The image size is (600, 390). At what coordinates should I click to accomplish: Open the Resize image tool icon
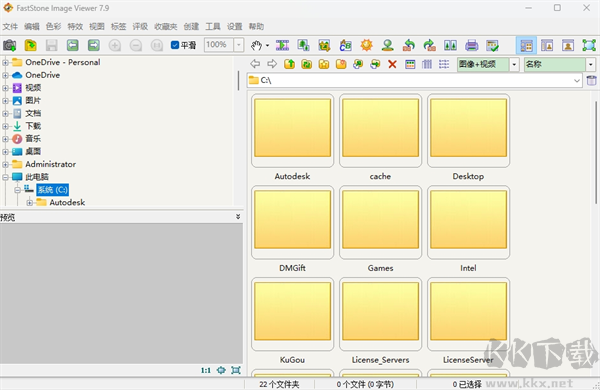303,45
